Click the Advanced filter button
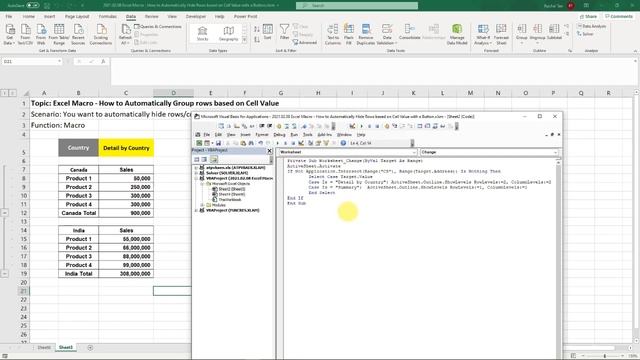640x360 pixels. [304, 42]
